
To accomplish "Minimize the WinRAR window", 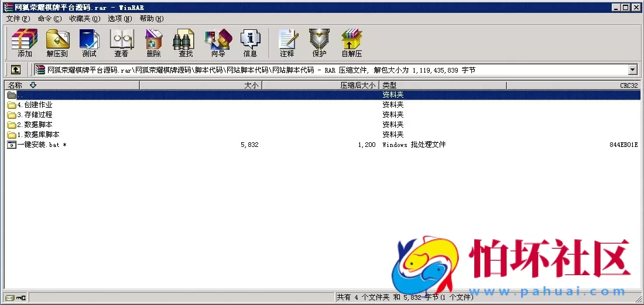I will point(616,8).
